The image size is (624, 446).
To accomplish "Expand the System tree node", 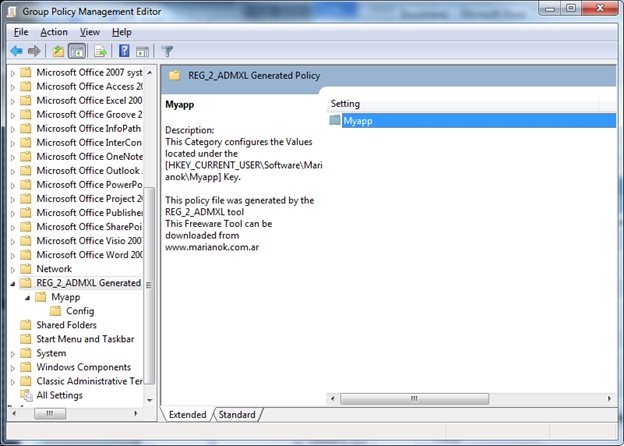I will (x=13, y=354).
